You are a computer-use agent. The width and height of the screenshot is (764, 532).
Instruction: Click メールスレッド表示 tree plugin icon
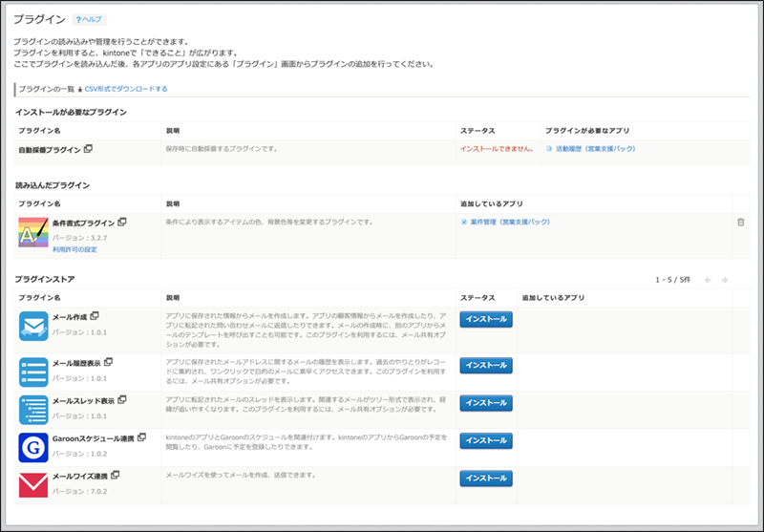pos(33,410)
